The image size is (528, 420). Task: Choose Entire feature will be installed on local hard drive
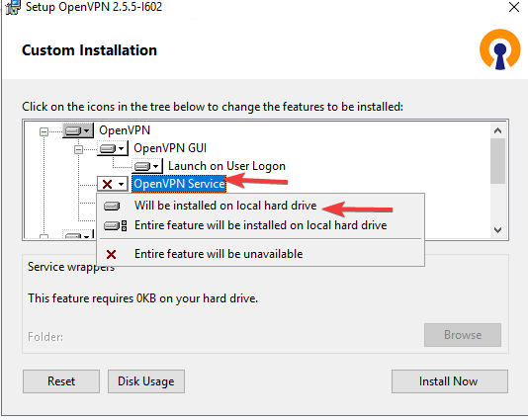pos(260,225)
